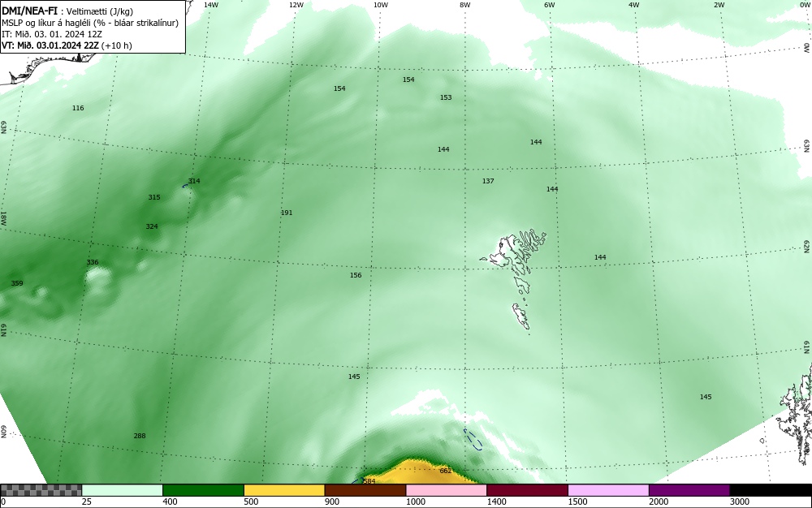Pick the 662 value in yellow area
This screenshot has height=508, width=812.
(445, 471)
